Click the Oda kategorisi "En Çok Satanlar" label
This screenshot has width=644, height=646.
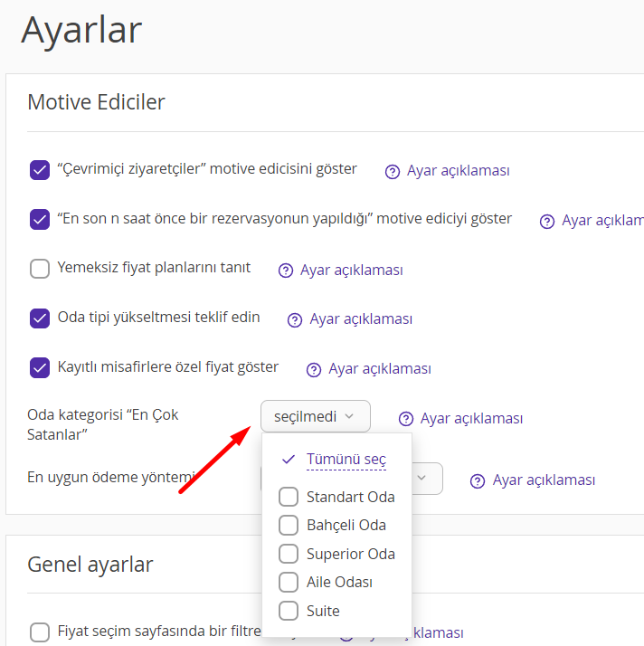click(x=102, y=424)
